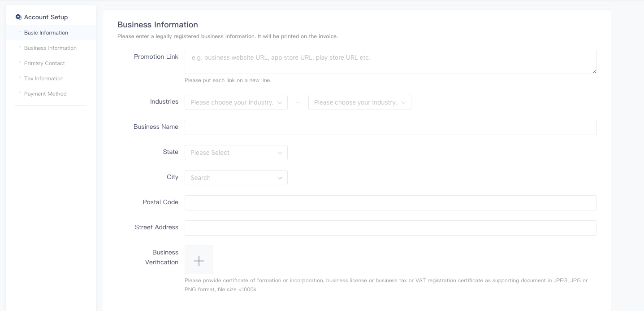This screenshot has width=644, height=311.
Task: Click the Account Setup logo icon
Action: point(18,17)
